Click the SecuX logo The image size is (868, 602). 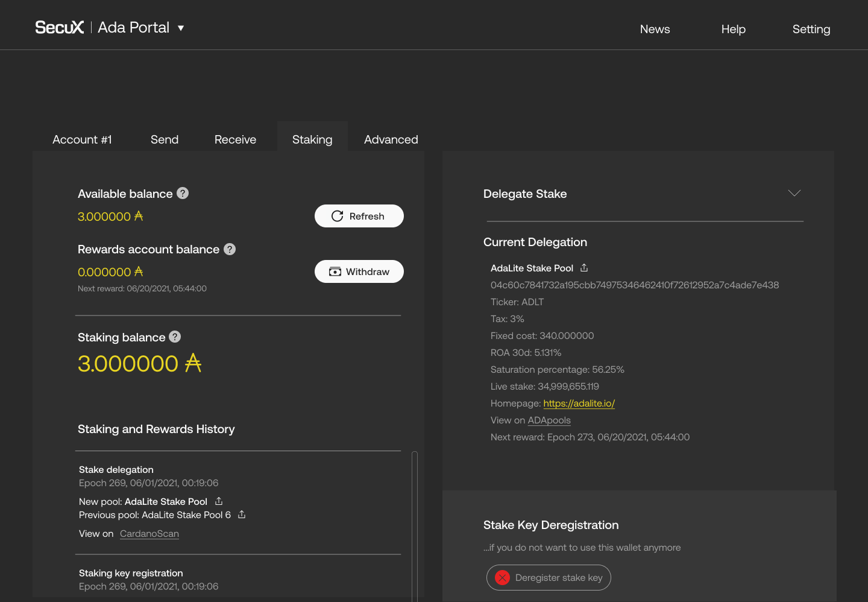pyautogui.click(x=60, y=27)
